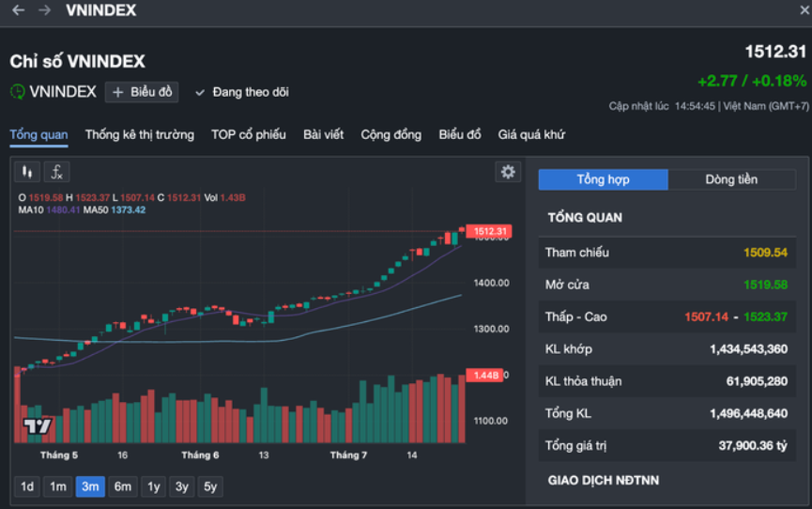Close the VNINDEX panel
This screenshot has height=509, width=812.
coord(804,10)
